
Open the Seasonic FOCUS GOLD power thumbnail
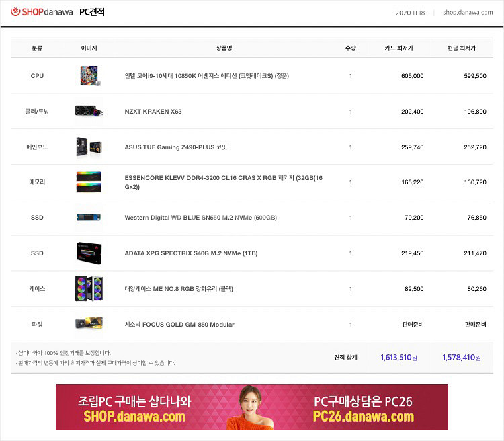point(89,324)
